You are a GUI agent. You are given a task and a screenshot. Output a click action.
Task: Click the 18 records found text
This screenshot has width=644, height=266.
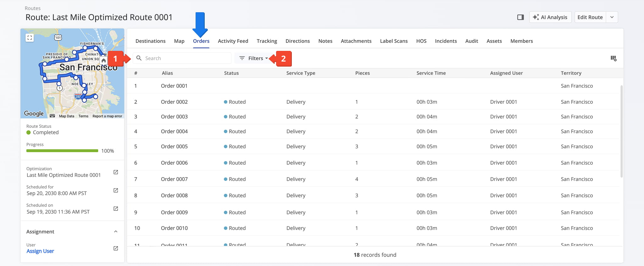pyautogui.click(x=375, y=255)
